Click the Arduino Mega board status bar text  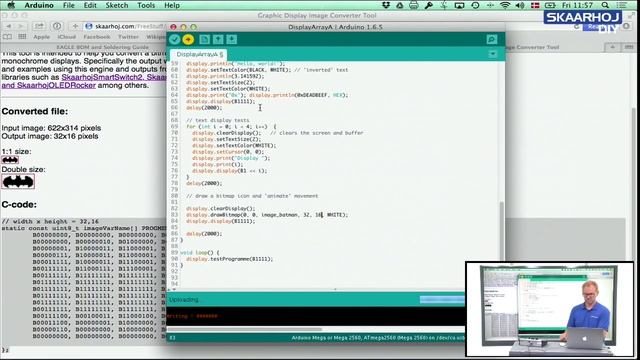(x=378, y=338)
